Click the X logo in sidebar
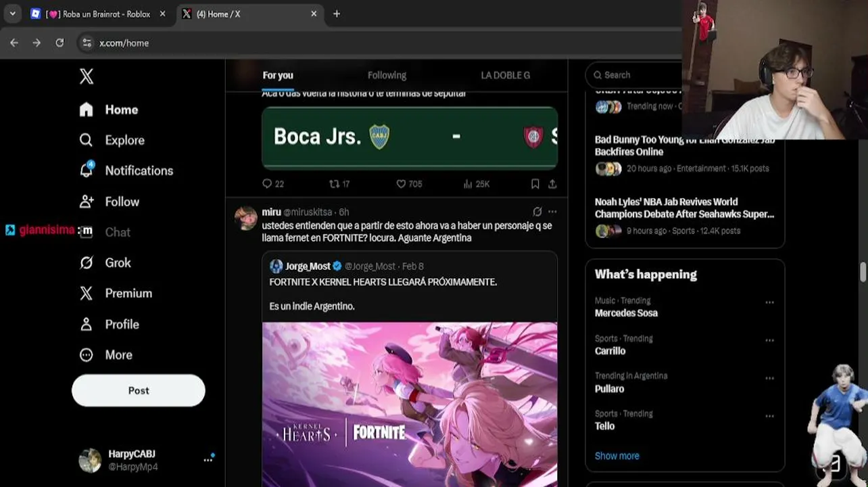Screen dimensions: 868x487 click(x=87, y=76)
